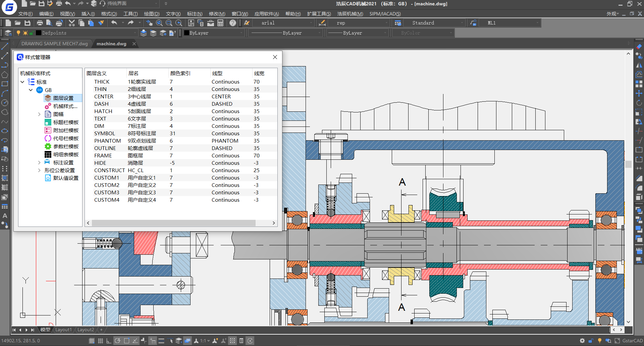Expand the 形位公差设置 tree node

click(x=39, y=170)
